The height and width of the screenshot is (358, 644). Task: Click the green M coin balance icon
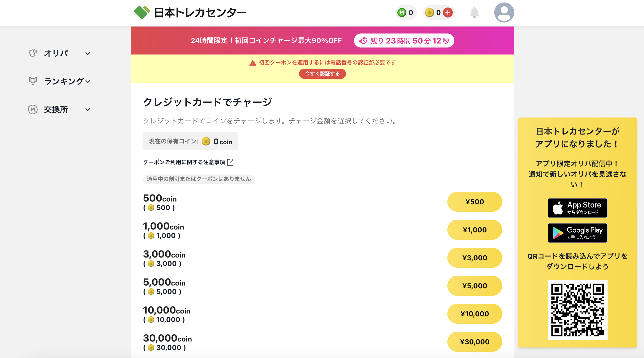point(401,12)
